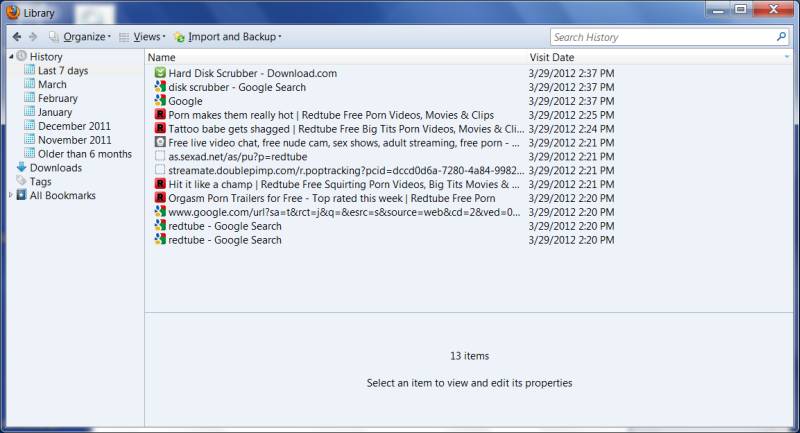
Task: Click the column picker at header's right edge
Action: pos(787,57)
